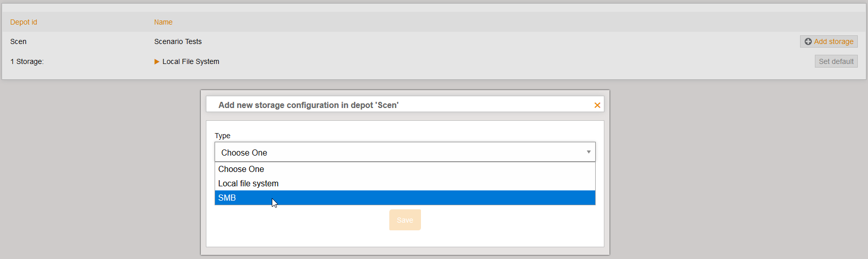Image resolution: width=868 pixels, height=259 pixels.
Task: Click the Type dropdown arrow
Action: tap(589, 152)
